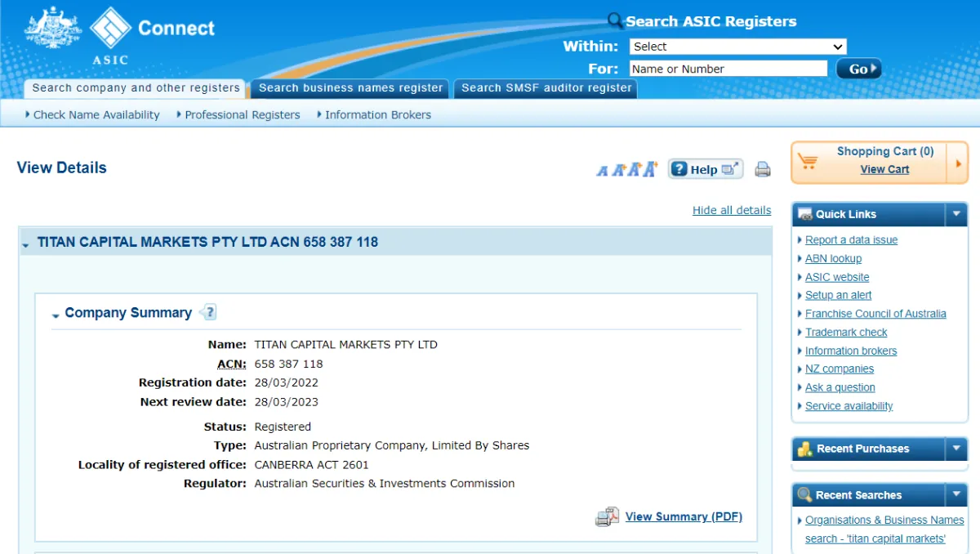The width and height of the screenshot is (980, 554).
Task: Collapse the Quick Links panel arrow
Action: pos(956,214)
